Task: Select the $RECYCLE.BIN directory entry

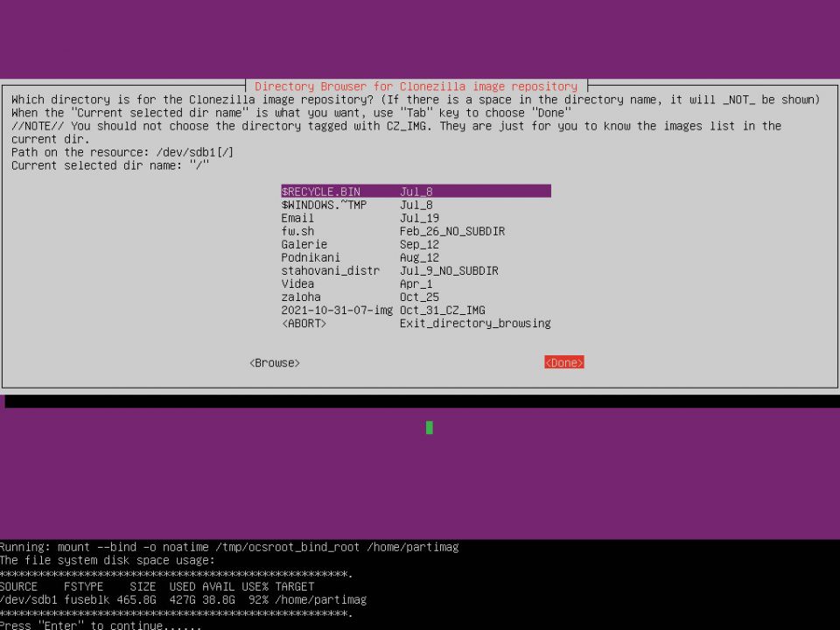Action: (x=416, y=192)
